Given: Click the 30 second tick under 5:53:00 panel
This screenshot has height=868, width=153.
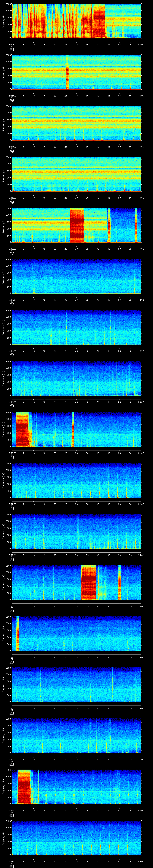Looking at the screenshot, I should (x=76, y=606).
